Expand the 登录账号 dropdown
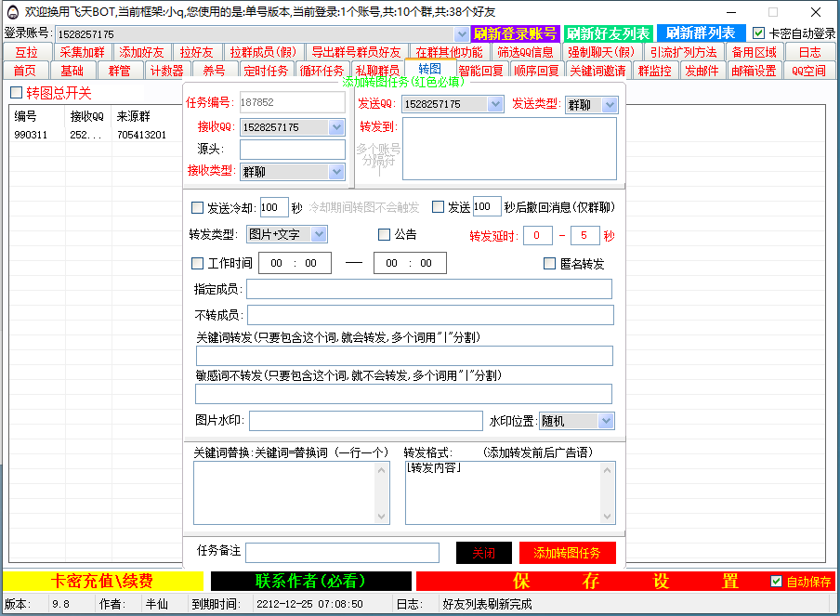 click(x=461, y=32)
